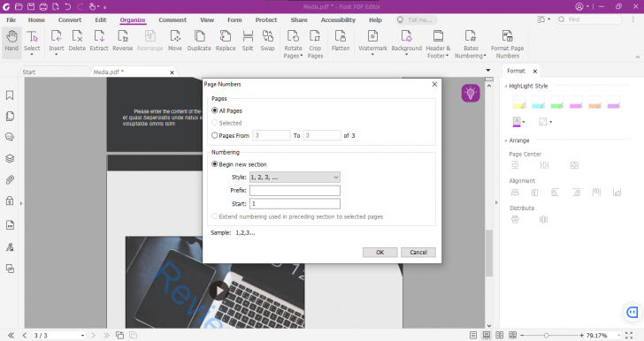644x341 pixels.
Task: Click the Save icon in title bar
Action: click(31, 6)
